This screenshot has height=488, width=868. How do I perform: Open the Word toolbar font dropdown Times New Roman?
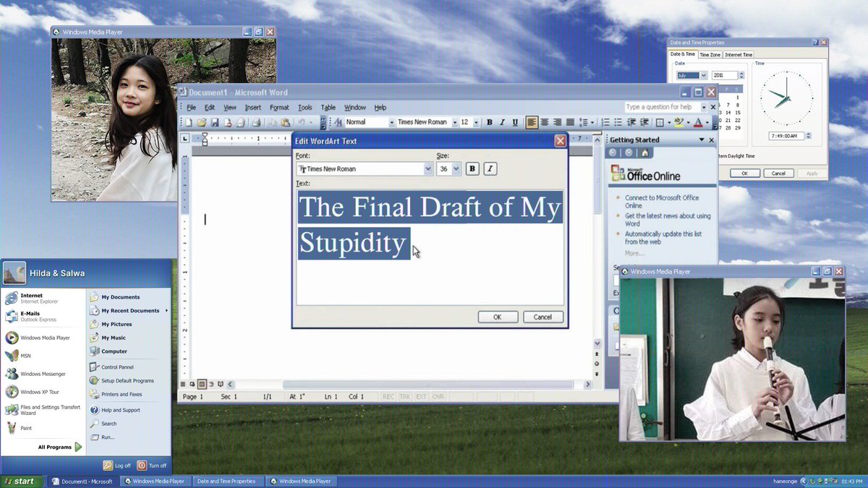tap(455, 122)
